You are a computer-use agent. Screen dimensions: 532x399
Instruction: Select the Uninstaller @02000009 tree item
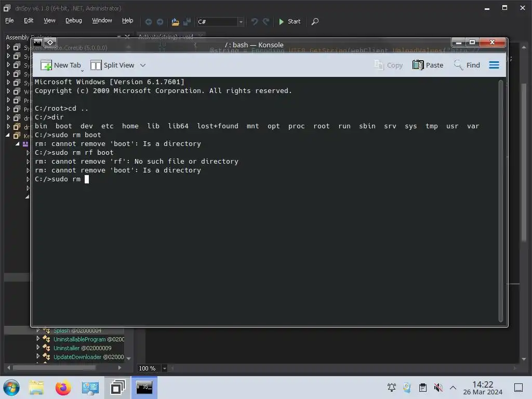tap(83, 348)
